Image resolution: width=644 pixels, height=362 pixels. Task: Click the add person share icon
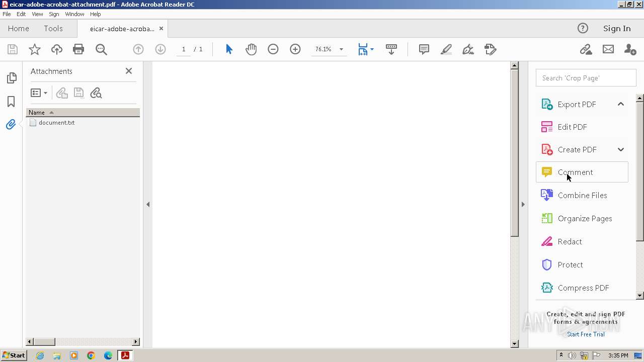coord(630,49)
